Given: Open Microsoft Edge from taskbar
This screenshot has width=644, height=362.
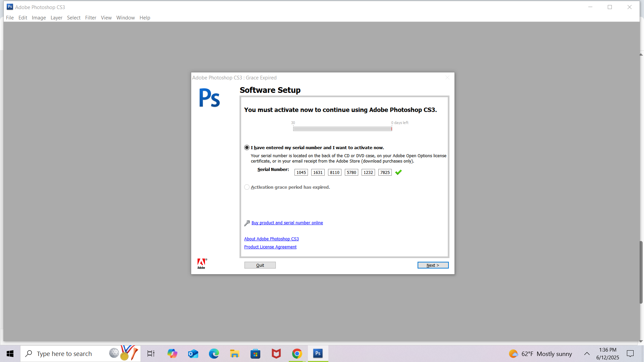Looking at the screenshot, I should (214, 354).
